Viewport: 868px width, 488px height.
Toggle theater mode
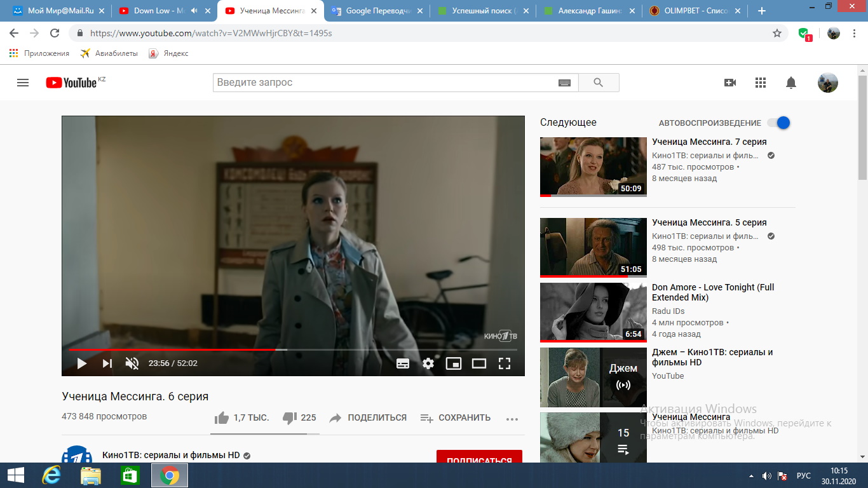click(479, 363)
